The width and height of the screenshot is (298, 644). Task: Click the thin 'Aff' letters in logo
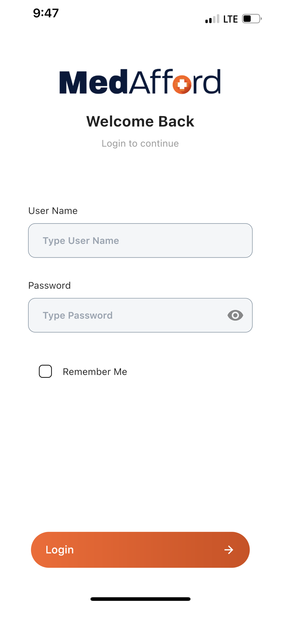pos(150,82)
